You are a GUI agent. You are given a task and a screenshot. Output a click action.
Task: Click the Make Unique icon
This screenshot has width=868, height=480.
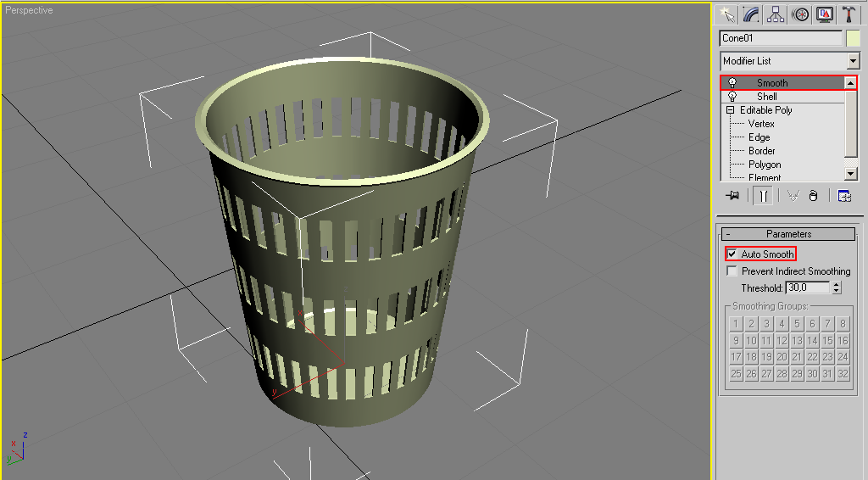click(x=793, y=195)
